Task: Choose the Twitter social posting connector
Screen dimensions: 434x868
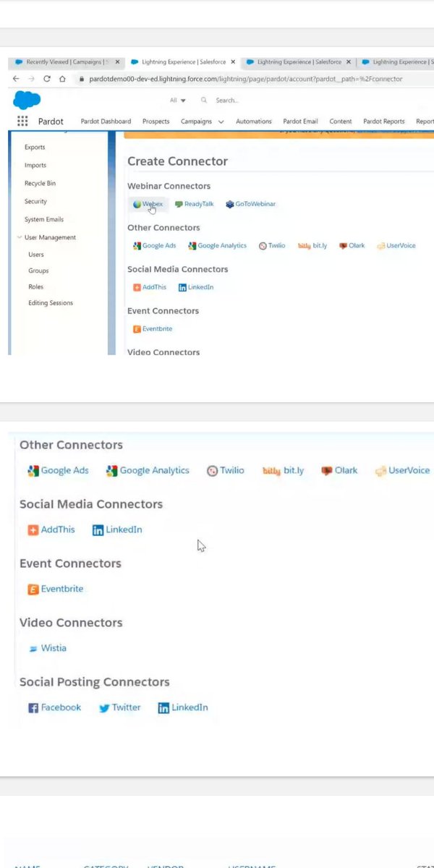Action: (119, 707)
